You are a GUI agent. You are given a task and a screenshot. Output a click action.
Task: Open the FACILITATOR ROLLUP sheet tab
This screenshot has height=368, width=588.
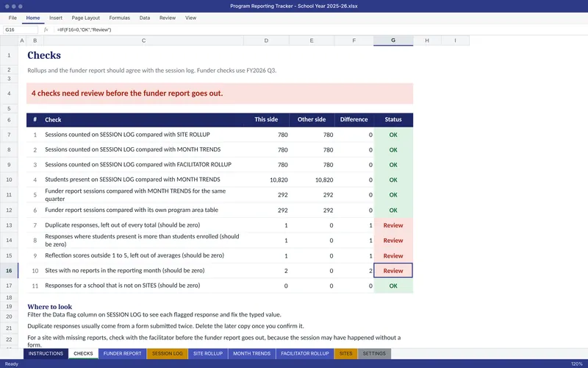305,353
